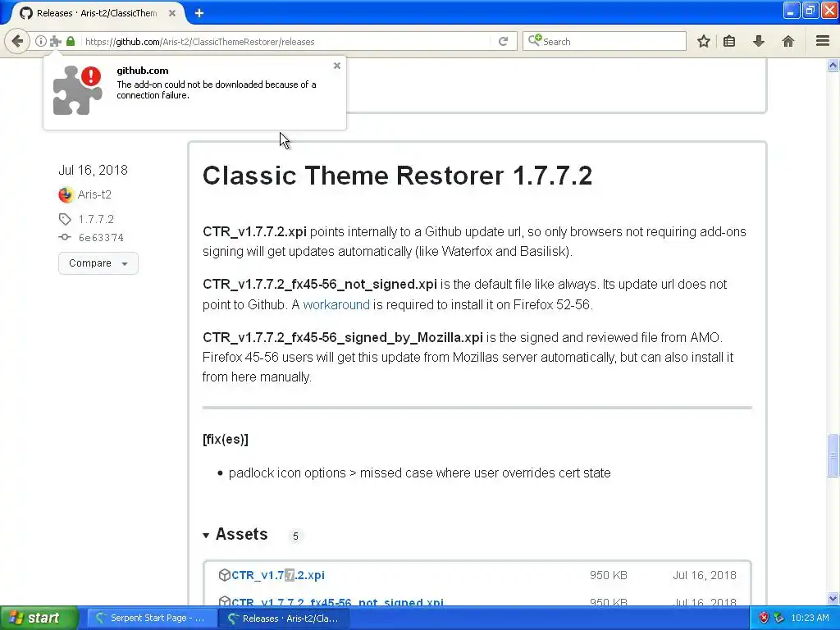Click the green padlock security icon
The width and height of the screenshot is (840, 630).
pyautogui.click(x=71, y=41)
